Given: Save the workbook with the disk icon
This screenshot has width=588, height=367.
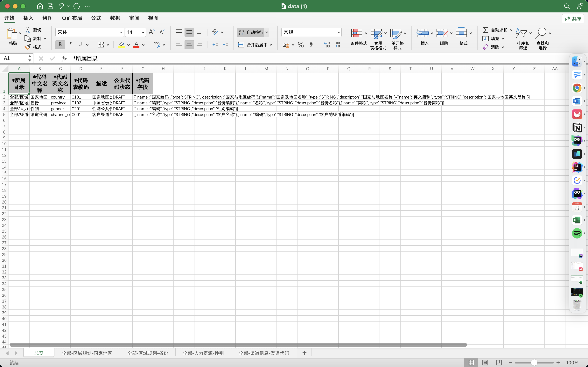Looking at the screenshot, I should tap(51, 6).
